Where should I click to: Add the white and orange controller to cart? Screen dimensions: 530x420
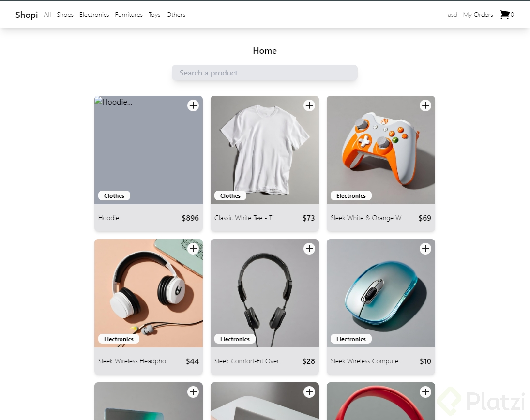(x=425, y=105)
